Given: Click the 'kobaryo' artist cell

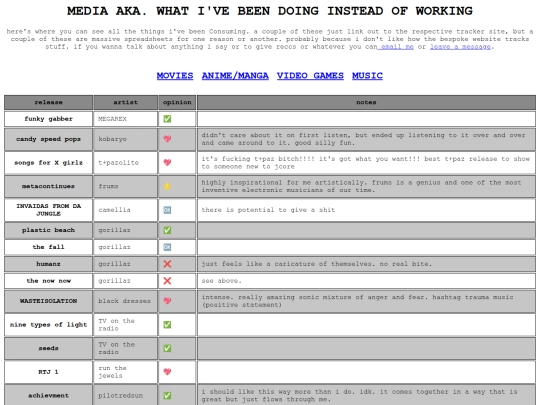Looking at the screenshot, I should click(x=126, y=139).
